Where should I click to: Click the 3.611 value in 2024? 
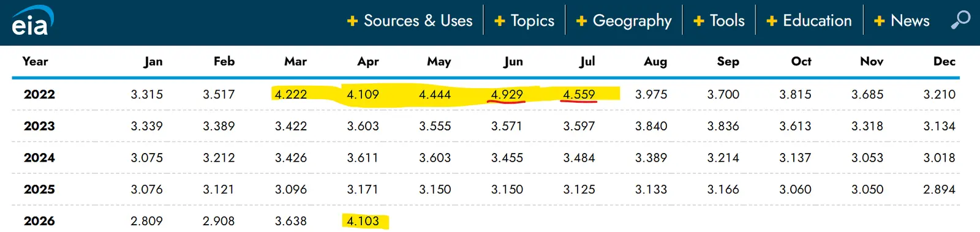click(363, 158)
